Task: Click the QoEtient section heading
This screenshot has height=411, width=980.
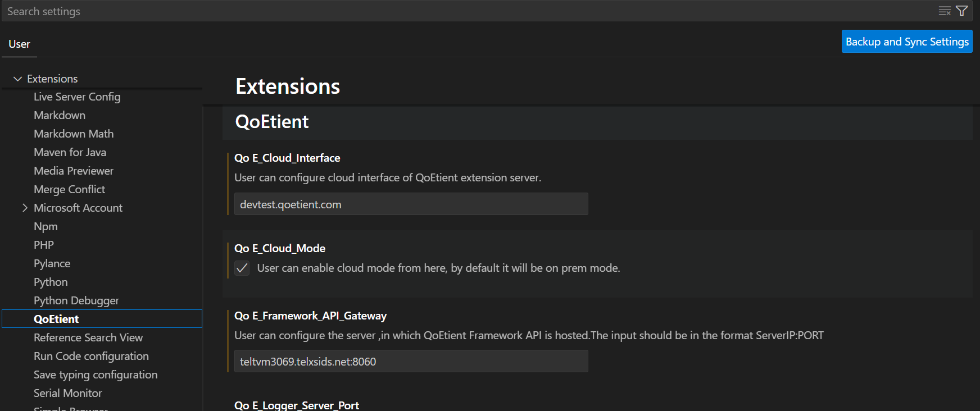Action: [x=272, y=122]
